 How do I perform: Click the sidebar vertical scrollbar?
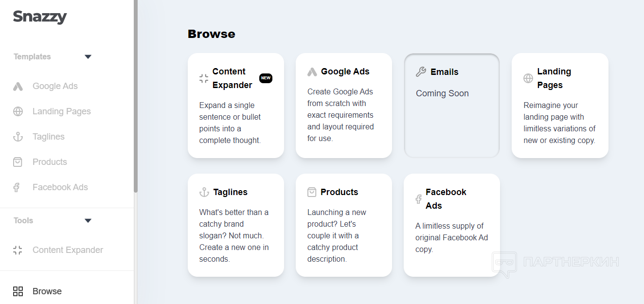[x=136, y=97]
